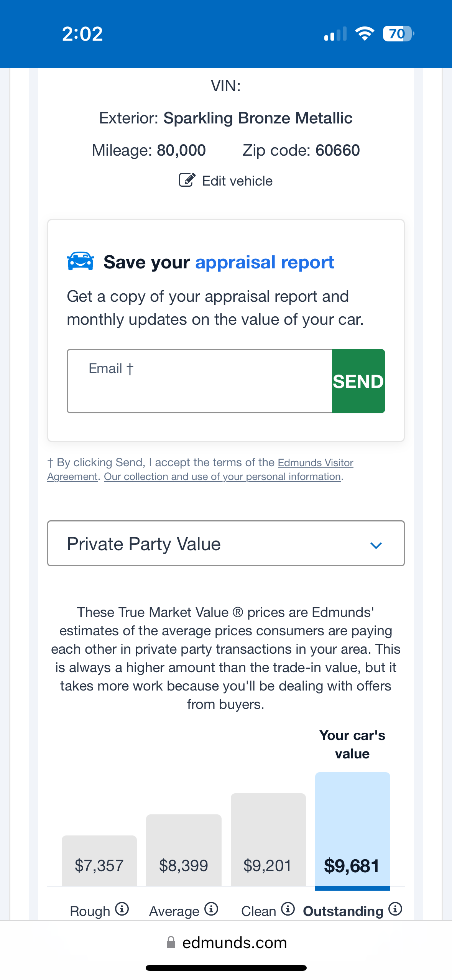Click the blue car icon beside Save your
This screenshot has height=980, width=452.
81,261
